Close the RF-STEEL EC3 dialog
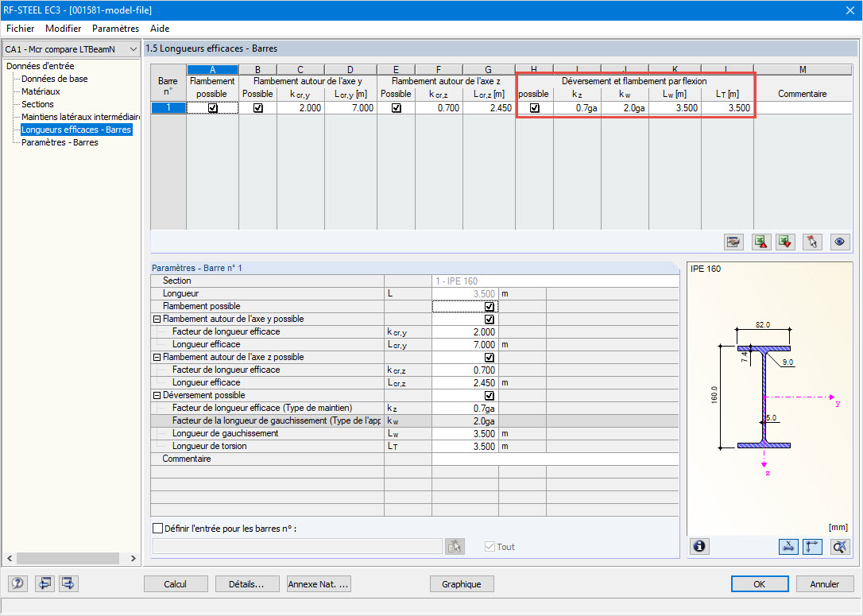Image resolution: width=863 pixels, height=616 pixels. [x=849, y=10]
